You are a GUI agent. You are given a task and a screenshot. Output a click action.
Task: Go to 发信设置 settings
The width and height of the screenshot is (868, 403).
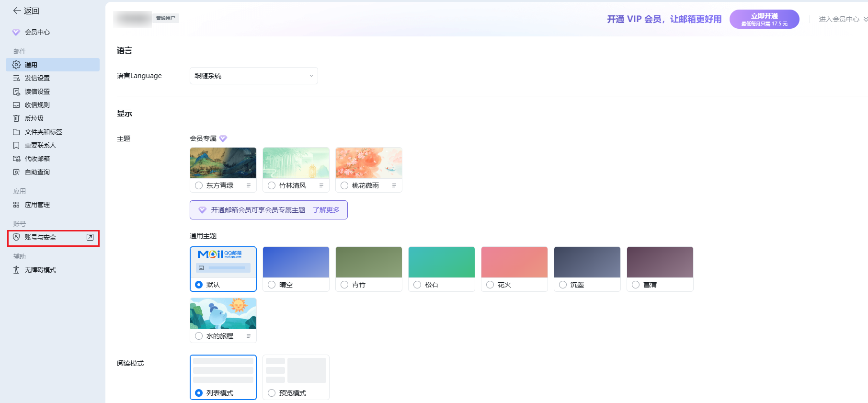53,78
